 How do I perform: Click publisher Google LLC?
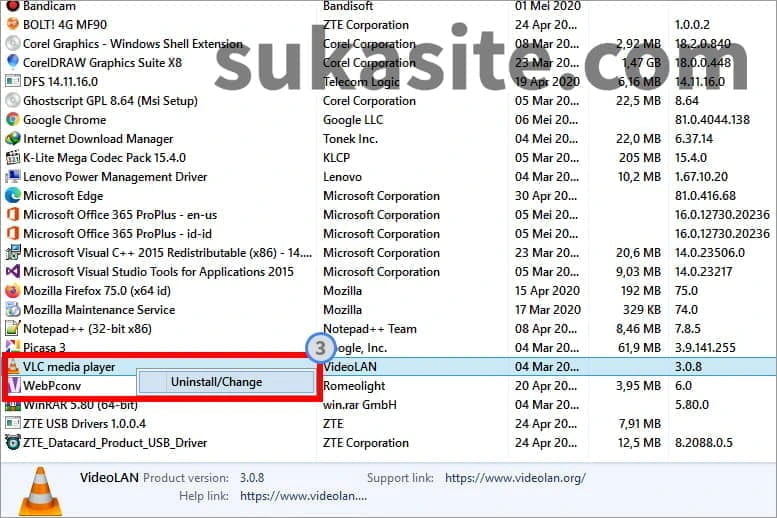353,119
